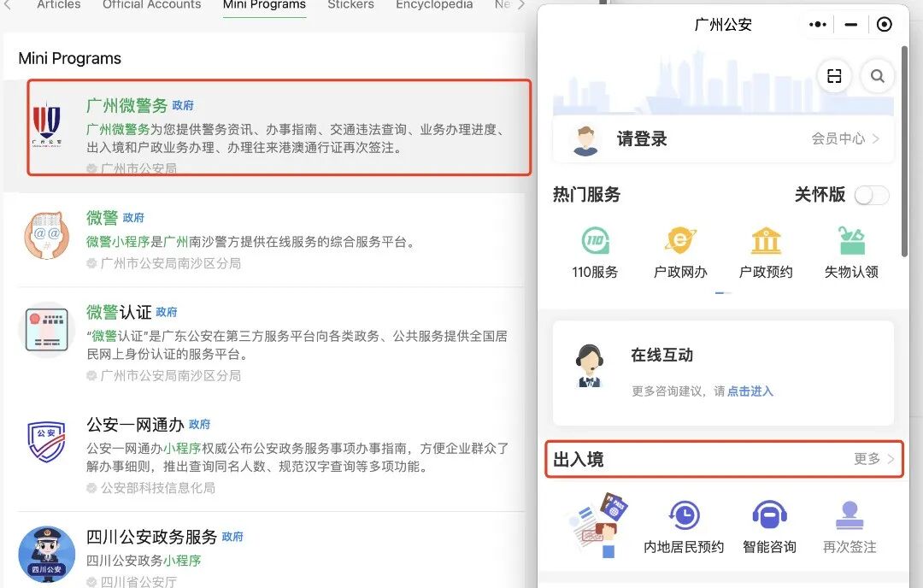
Task: Click the user avatar beside 请登录
Action: click(585, 140)
